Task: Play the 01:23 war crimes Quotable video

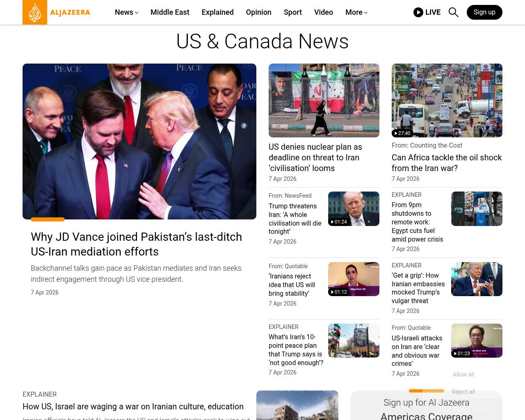Action: click(x=477, y=340)
